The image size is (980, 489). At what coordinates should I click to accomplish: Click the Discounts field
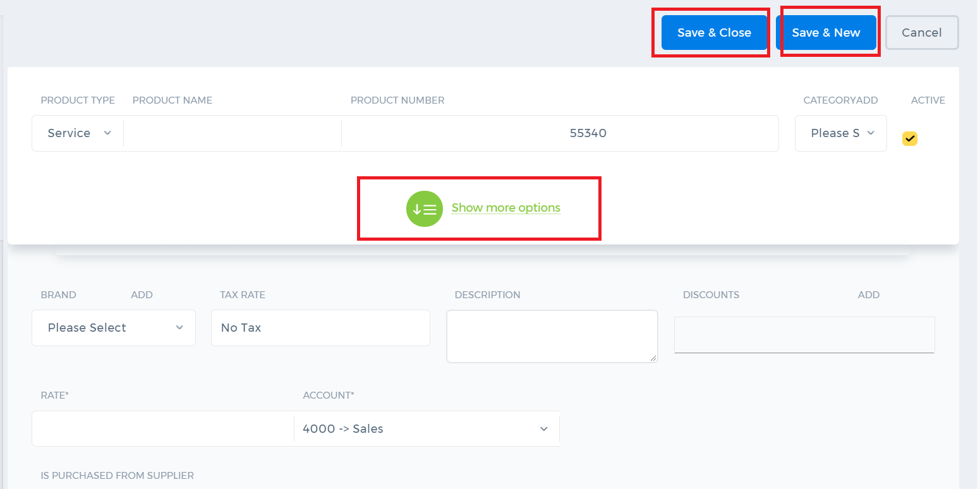point(804,335)
